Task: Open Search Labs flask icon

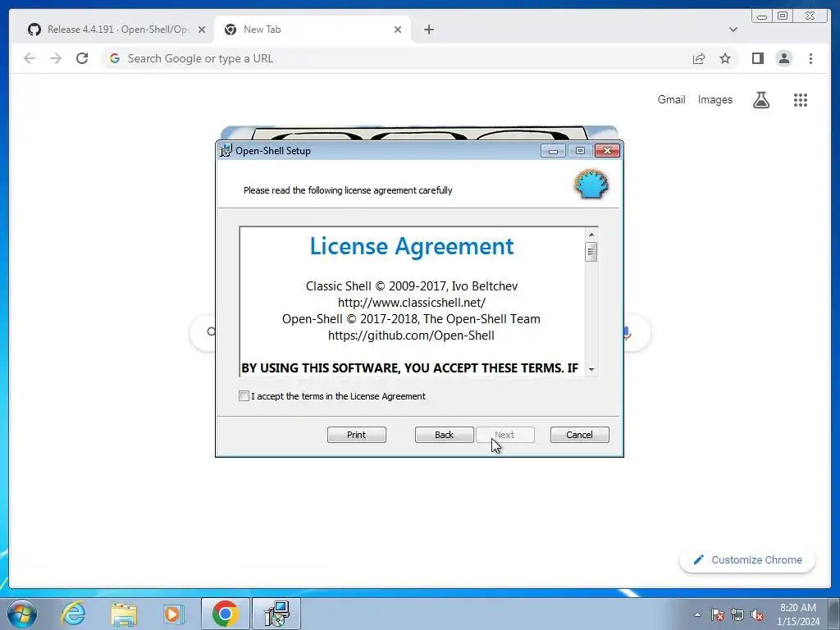Action: 760,99
